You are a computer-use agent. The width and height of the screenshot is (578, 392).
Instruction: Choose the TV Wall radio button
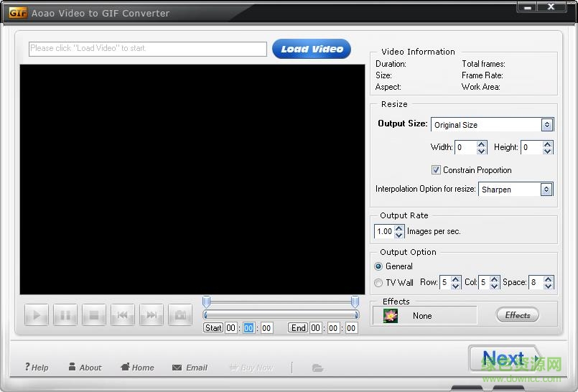[x=378, y=283]
